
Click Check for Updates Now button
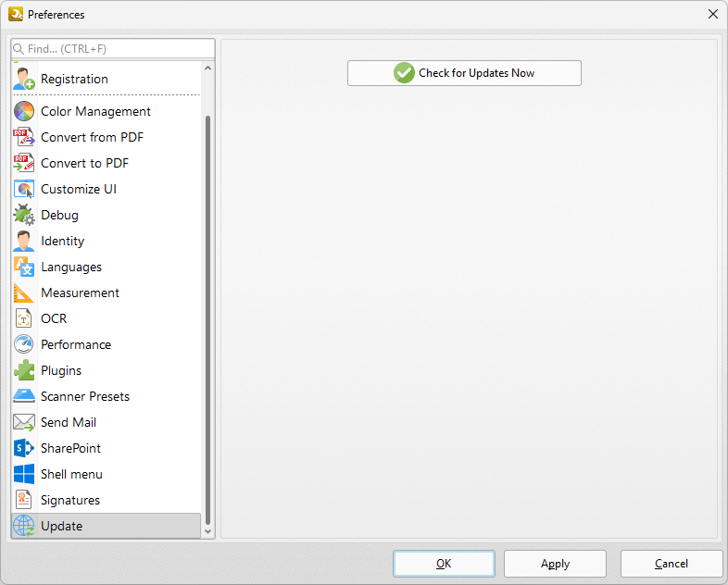click(464, 73)
